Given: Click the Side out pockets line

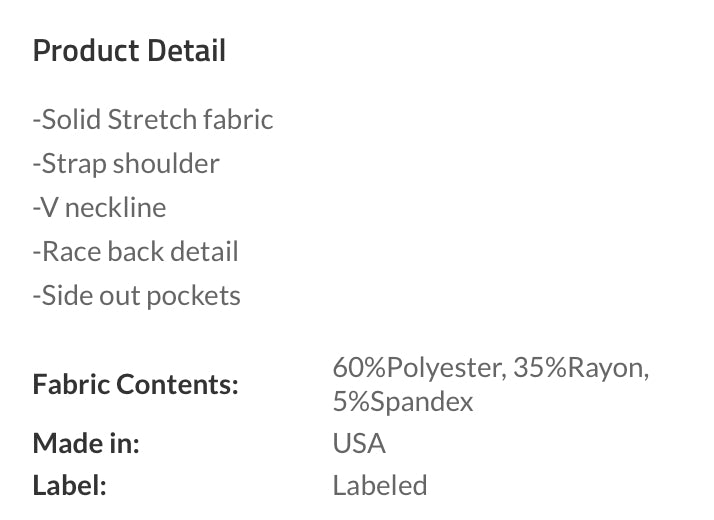Looking at the screenshot, I should (x=137, y=296).
